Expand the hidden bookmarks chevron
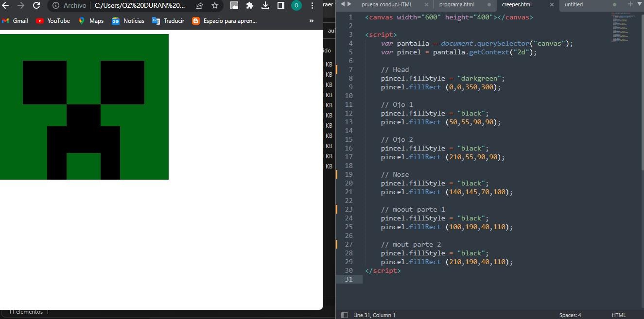The image size is (644, 319). tap(312, 21)
